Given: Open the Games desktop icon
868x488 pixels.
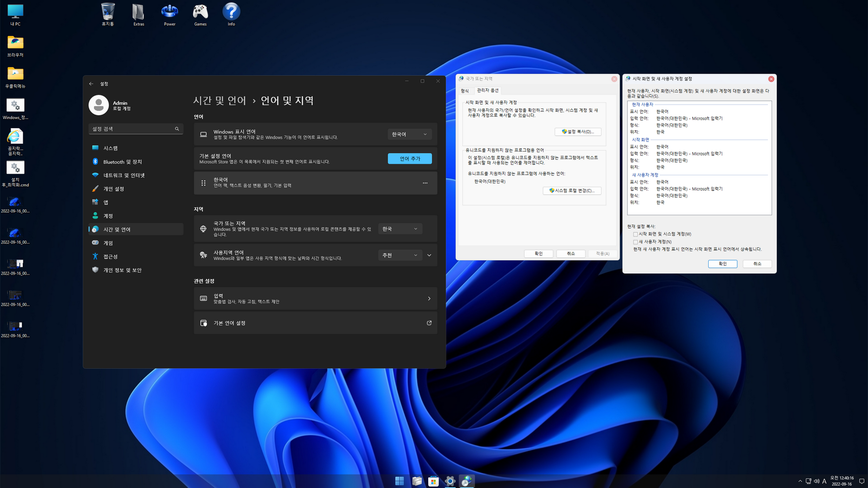Looking at the screenshot, I should click(201, 15).
